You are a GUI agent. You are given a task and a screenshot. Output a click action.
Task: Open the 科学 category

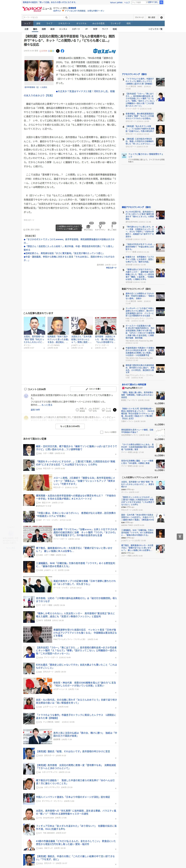pyautogui.click(x=95, y=29)
